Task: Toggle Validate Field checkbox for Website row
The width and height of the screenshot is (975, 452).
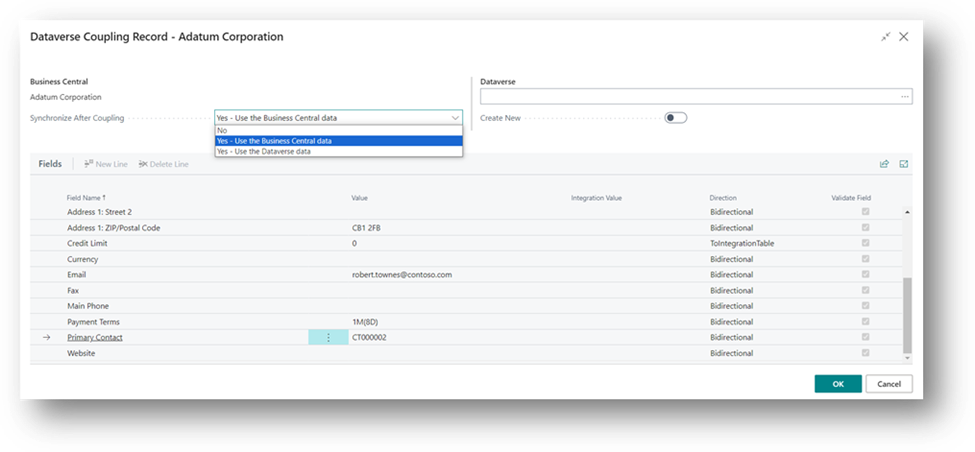Action: (865, 353)
